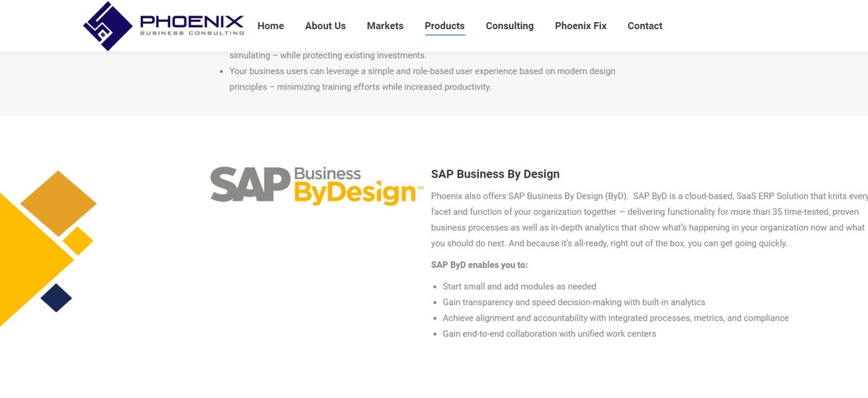This screenshot has width=868, height=398.
Task: Click the small yellow diamond shape
Action: click(x=78, y=241)
